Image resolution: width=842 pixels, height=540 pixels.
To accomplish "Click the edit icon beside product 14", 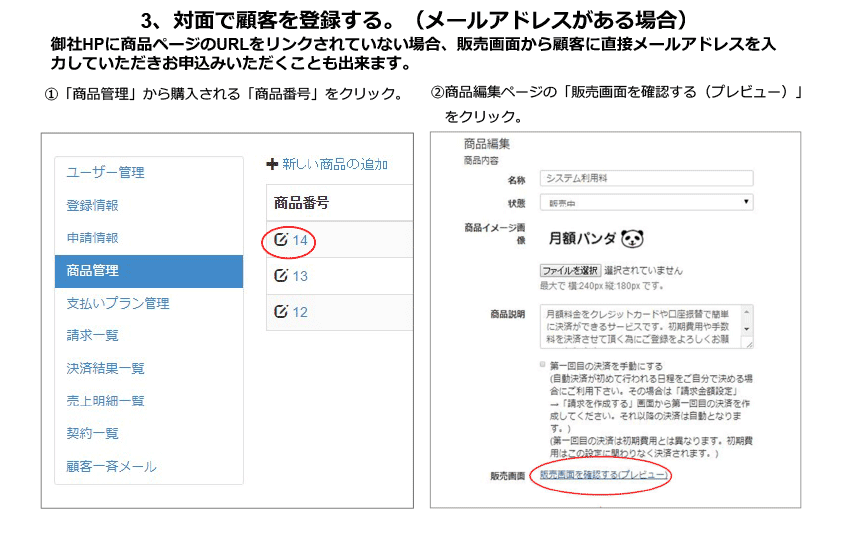I will point(281,240).
